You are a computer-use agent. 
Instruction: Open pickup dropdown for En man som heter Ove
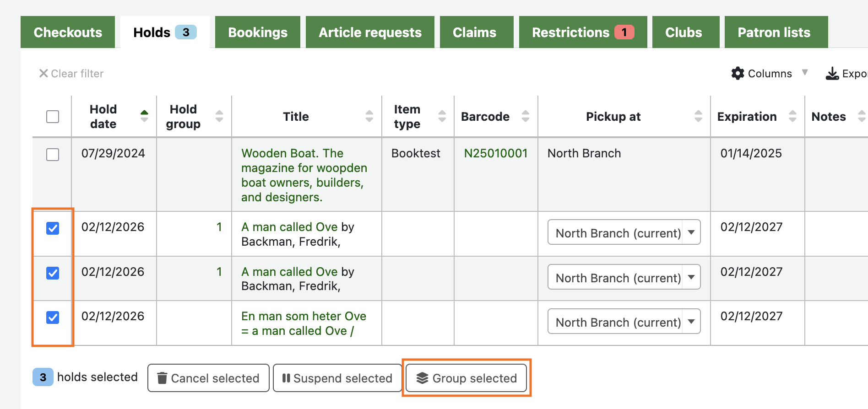624,322
